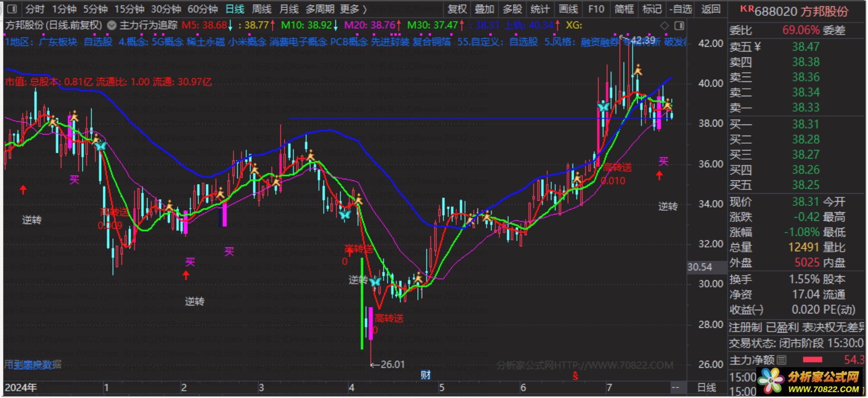Open the 广东板块 region link

(x=57, y=42)
